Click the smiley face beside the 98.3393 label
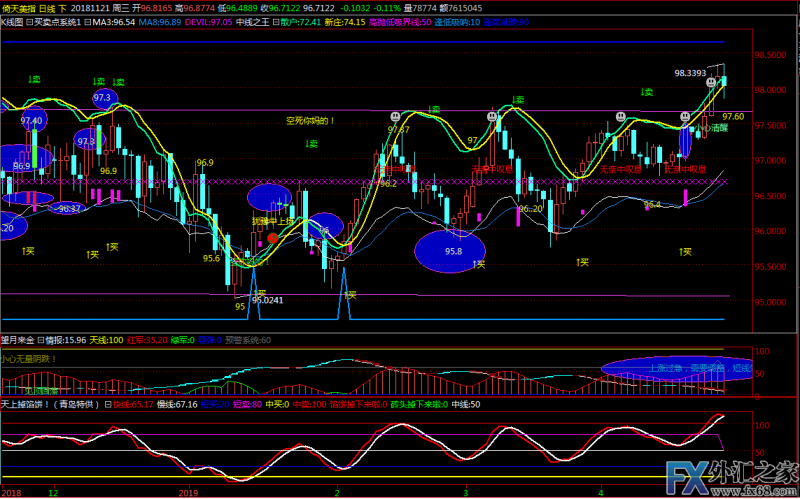 pos(711,82)
